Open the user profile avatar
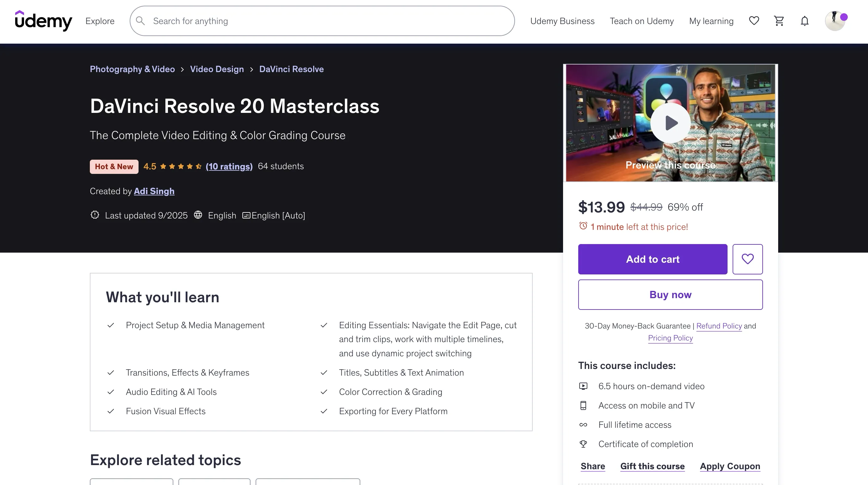868x485 pixels. coord(835,21)
